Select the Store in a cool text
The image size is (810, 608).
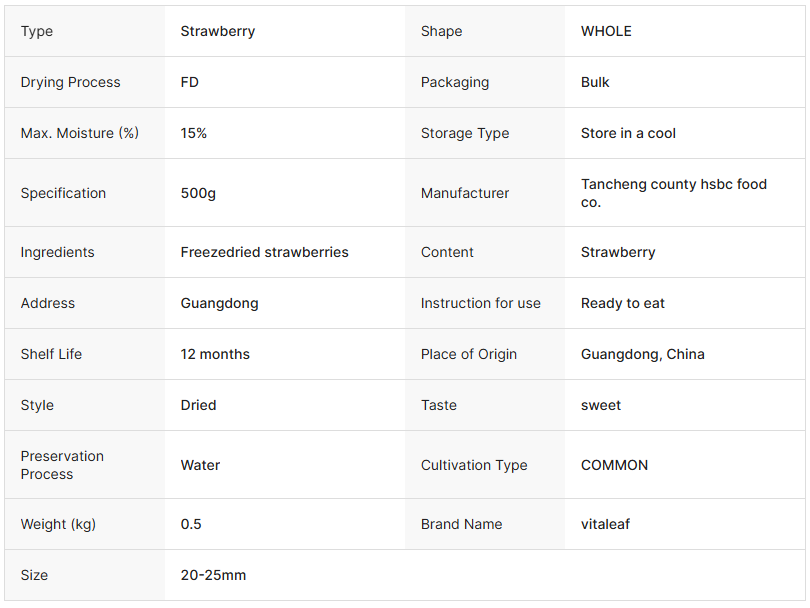(628, 133)
